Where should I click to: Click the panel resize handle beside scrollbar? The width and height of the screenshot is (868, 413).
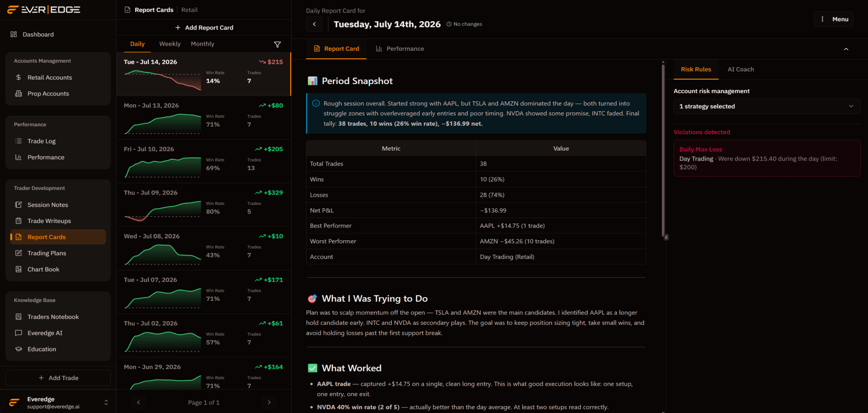[x=666, y=237]
